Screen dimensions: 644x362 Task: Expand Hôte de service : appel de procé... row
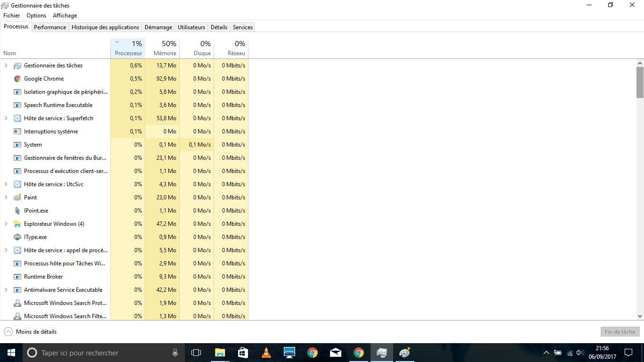(x=6, y=250)
